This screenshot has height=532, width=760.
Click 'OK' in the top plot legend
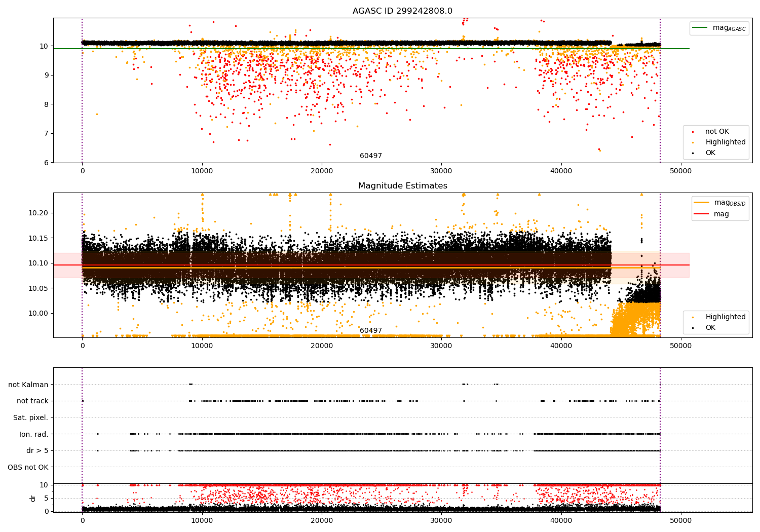coord(710,153)
